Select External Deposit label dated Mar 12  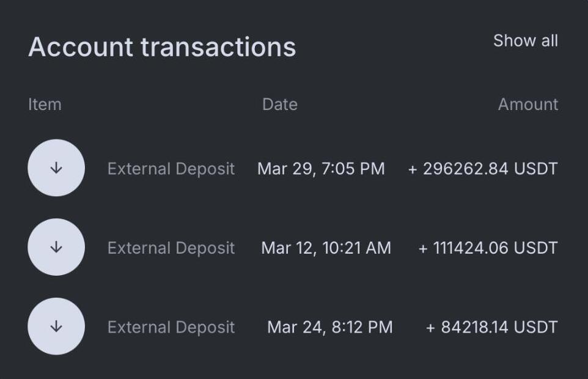(x=171, y=248)
